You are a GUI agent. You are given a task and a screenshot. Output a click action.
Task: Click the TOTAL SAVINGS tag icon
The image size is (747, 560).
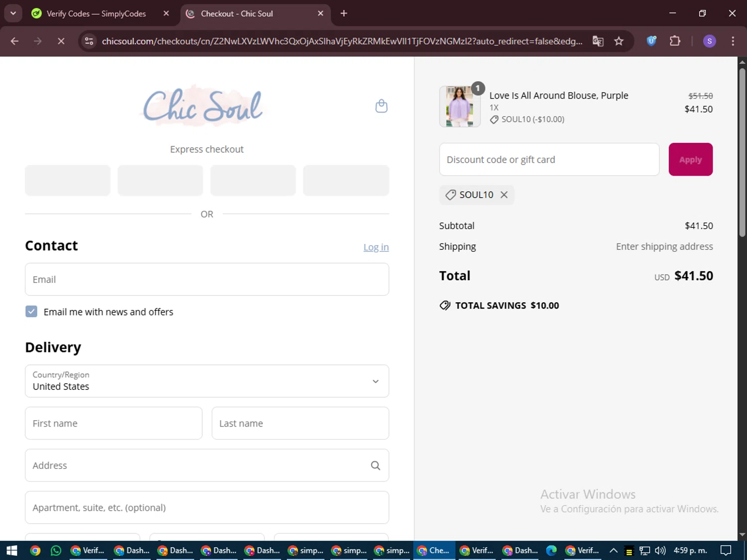(x=445, y=306)
